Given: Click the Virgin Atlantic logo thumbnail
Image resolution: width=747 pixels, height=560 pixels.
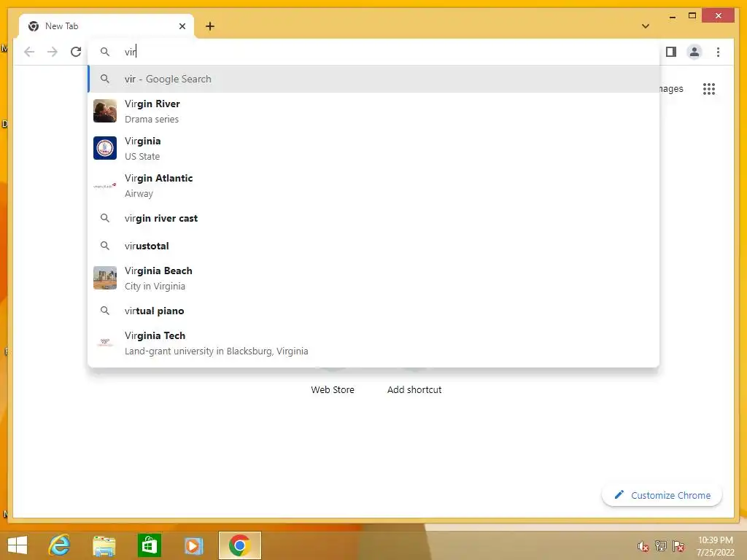Looking at the screenshot, I should [105, 186].
